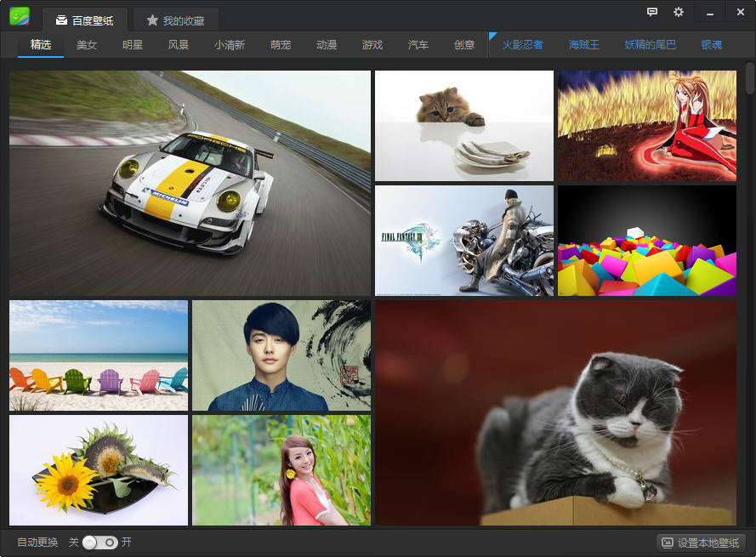Select the colorful cubes wallpaper
This screenshot has height=557, width=756.
[x=646, y=241]
